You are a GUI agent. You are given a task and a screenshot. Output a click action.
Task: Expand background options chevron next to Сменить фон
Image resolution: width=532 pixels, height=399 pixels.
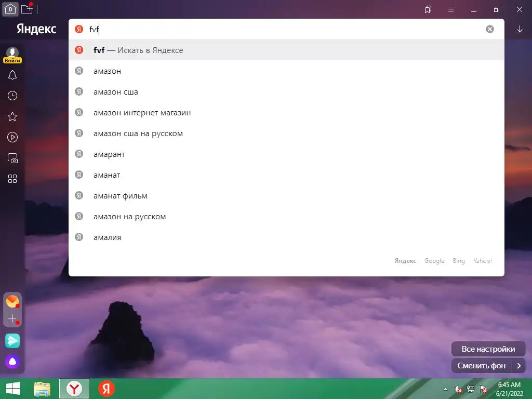click(x=519, y=365)
